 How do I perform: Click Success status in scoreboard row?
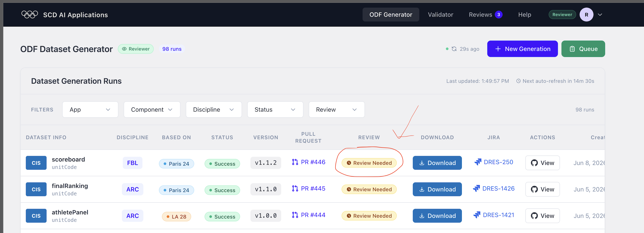[222, 164]
